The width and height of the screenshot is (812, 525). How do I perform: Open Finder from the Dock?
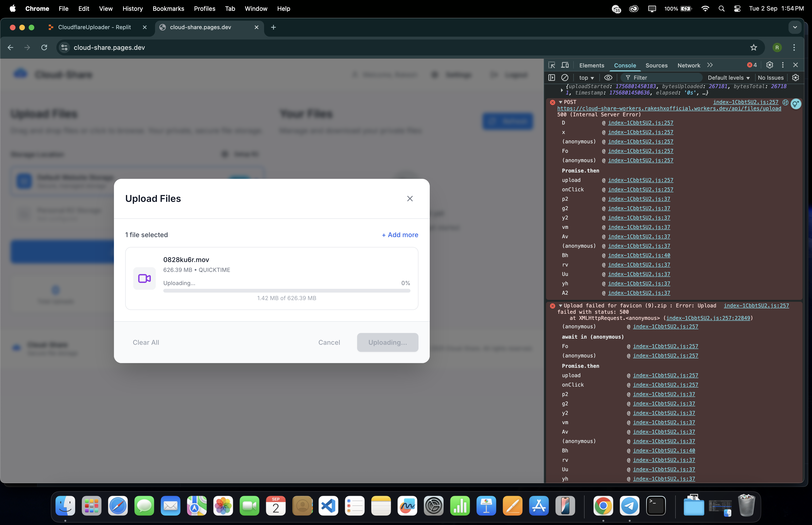[x=65, y=505]
